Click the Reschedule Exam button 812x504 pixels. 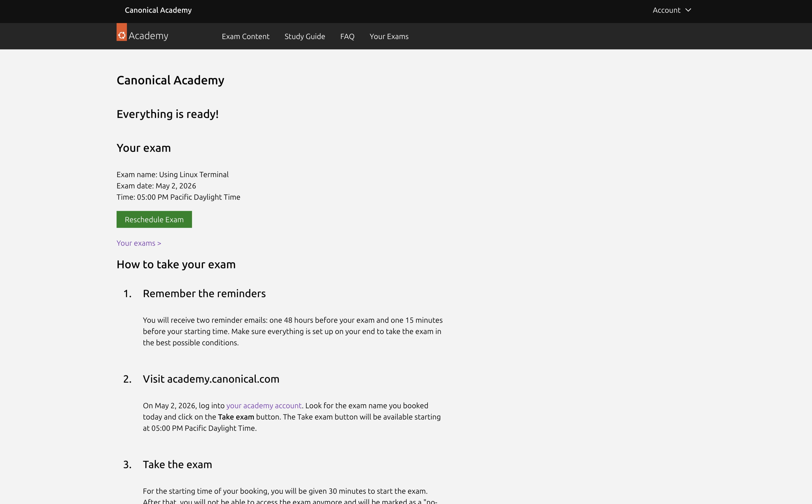tap(154, 219)
